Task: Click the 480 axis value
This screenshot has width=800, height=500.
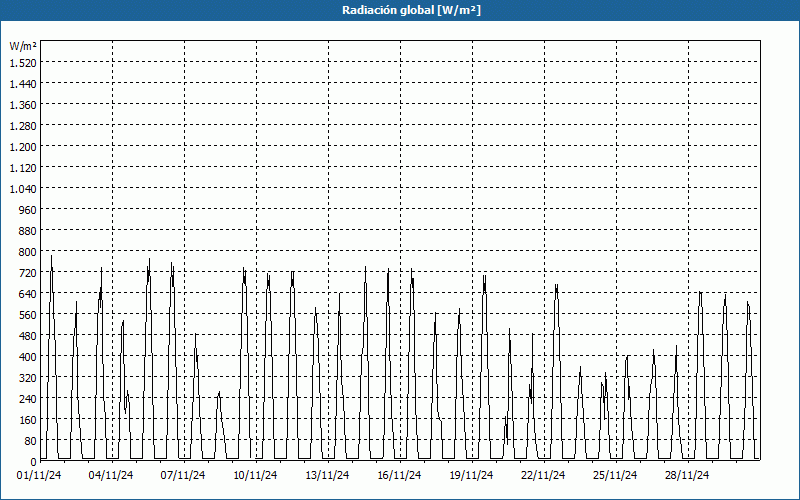Action: pos(28,336)
